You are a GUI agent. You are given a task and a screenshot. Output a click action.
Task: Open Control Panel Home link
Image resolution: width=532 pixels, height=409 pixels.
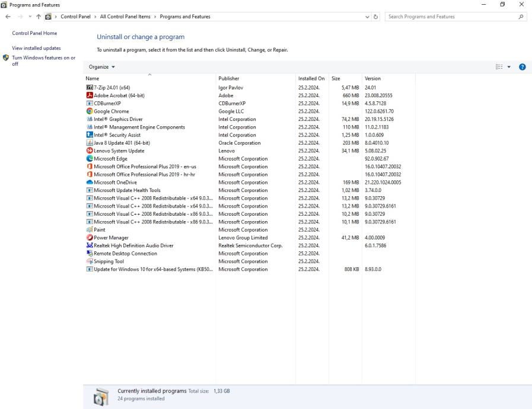click(x=34, y=33)
